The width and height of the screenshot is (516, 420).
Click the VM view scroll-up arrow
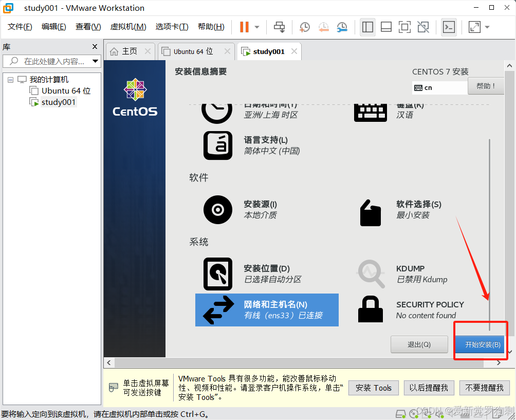(509, 65)
